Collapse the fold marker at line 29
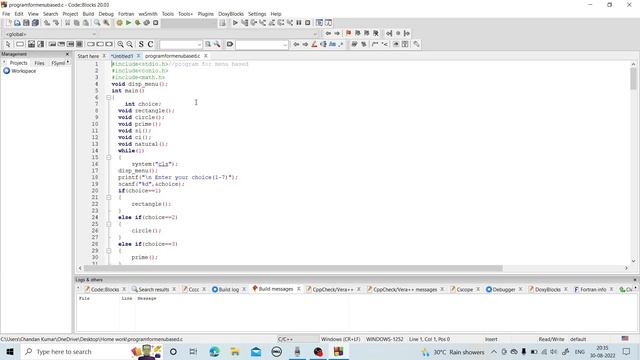Image resolution: width=640 pixels, height=360 pixels. tap(109, 251)
